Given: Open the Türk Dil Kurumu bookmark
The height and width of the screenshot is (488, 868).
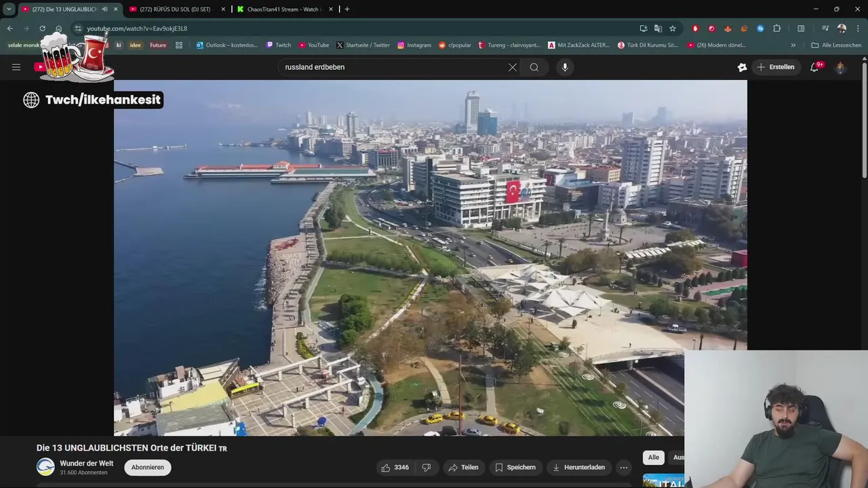Looking at the screenshot, I should pos(648,45).
